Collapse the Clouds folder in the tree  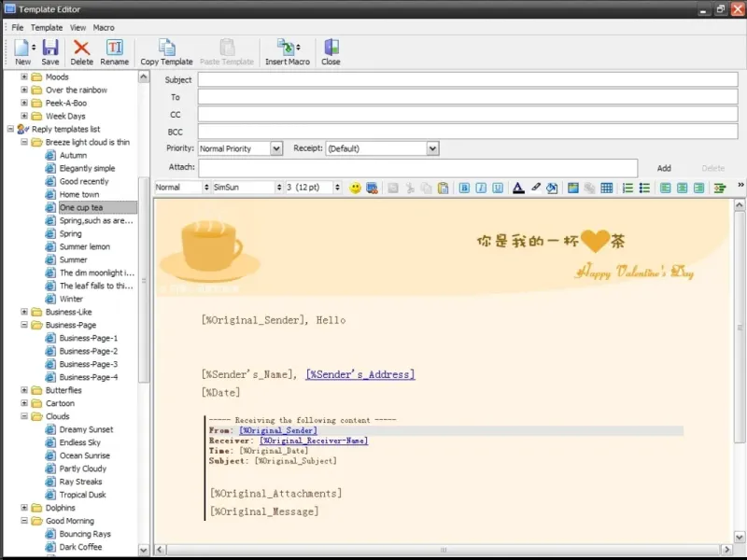coord(24,416)
